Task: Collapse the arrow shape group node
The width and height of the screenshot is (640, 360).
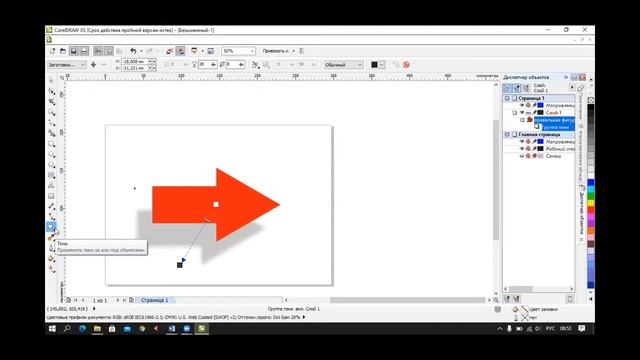Action: (x=522, y=120)
